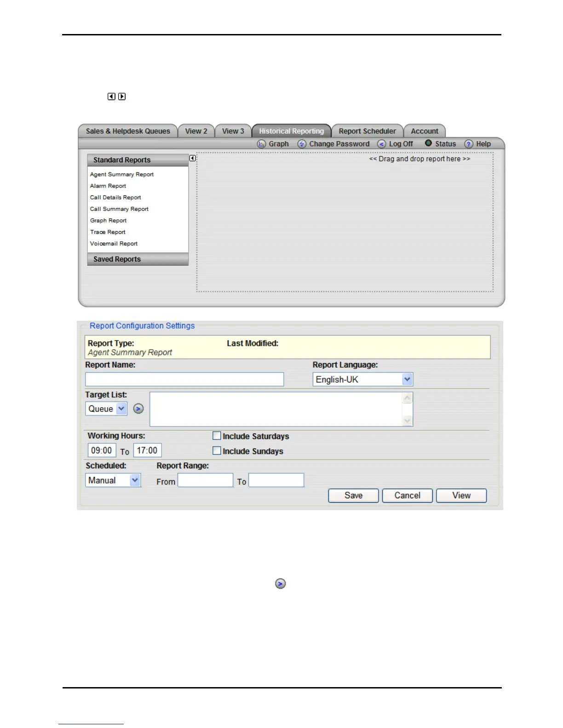Select Graph Report in list
The image size is (563, 728).
click(x=108, y=220)
